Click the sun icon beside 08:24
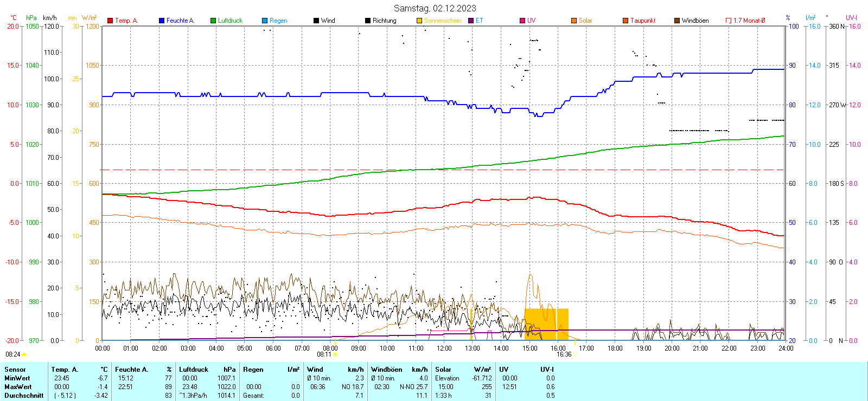 (24, 354)
